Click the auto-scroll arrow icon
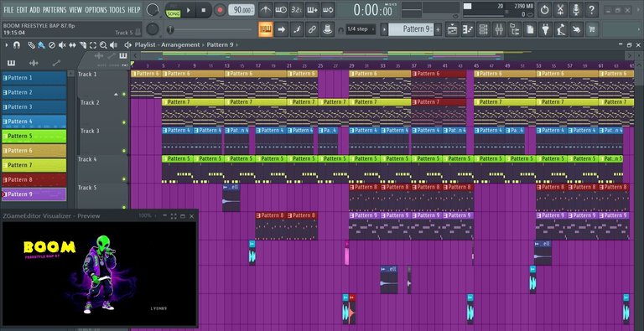Viewport: 644px width, 331px height. pyautogui.click(x=282, y=29)
